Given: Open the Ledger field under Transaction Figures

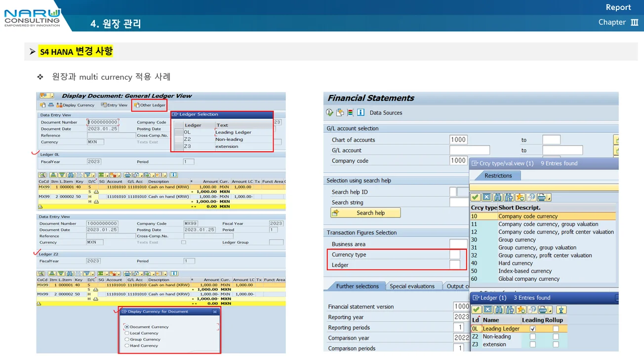Looking at the screenshot, I should [x=454, y=265].
